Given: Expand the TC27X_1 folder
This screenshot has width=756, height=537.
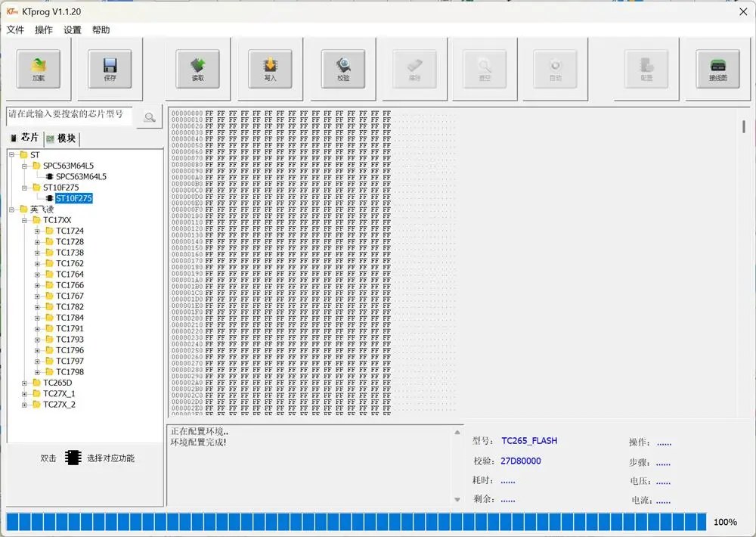Looking at the screenshot, I should (24, 394).
